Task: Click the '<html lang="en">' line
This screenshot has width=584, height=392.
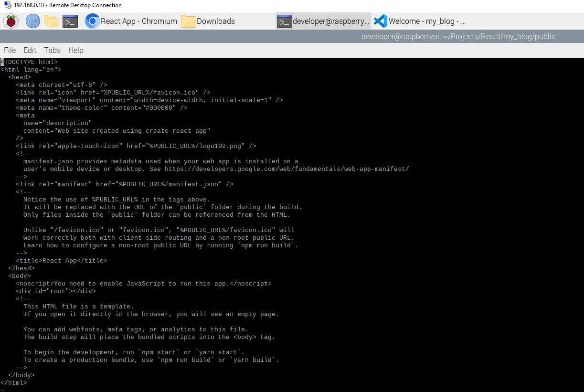Action: point(31,70)
